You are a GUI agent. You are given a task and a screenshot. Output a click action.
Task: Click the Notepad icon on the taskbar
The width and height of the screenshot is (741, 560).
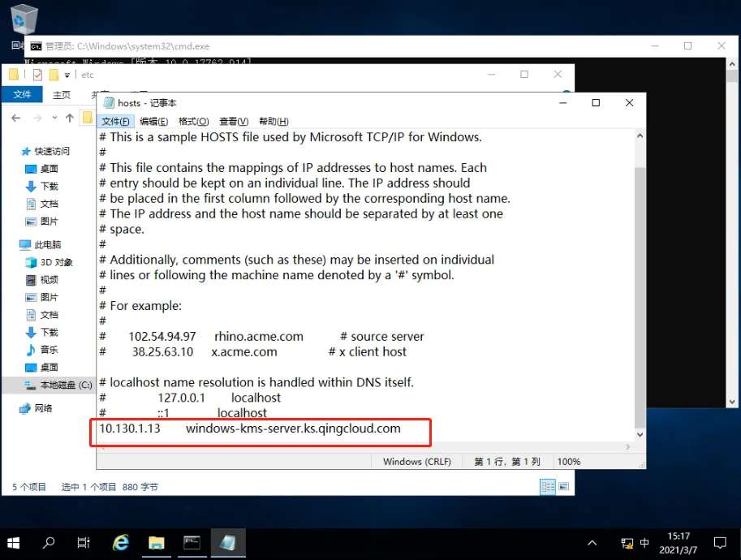pyautogui.click(x=228, y=543)
